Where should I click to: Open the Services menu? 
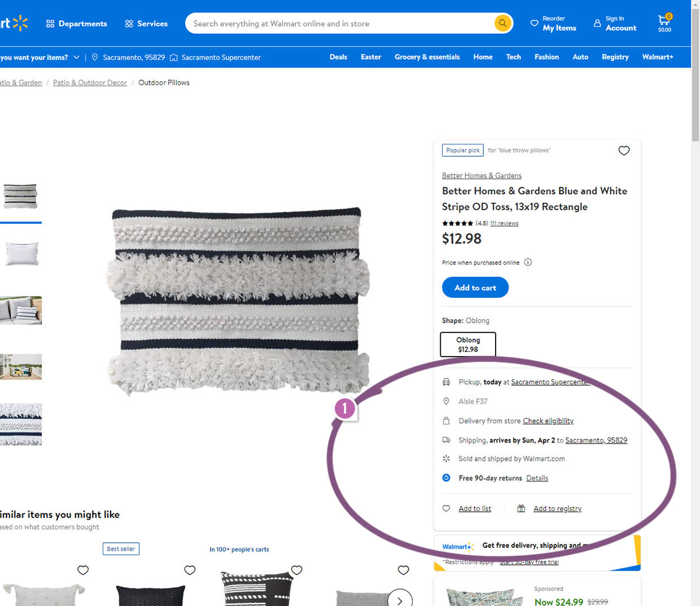pyautogui.click(x=146, y=24)
